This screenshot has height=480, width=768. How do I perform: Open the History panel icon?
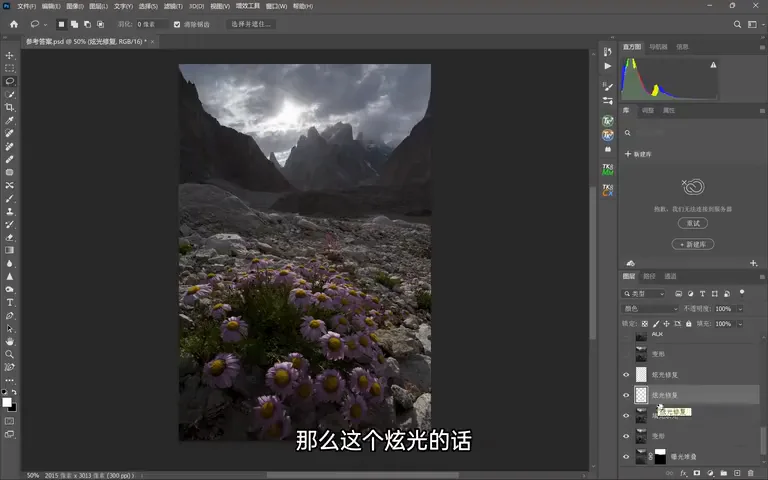pyautogui.click(x=608, y=52)
